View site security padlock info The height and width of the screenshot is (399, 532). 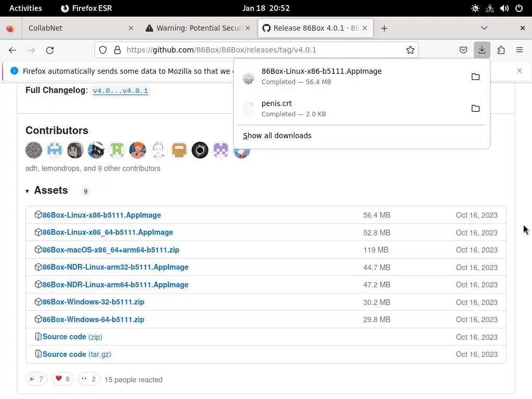click(x=117, y=50)
